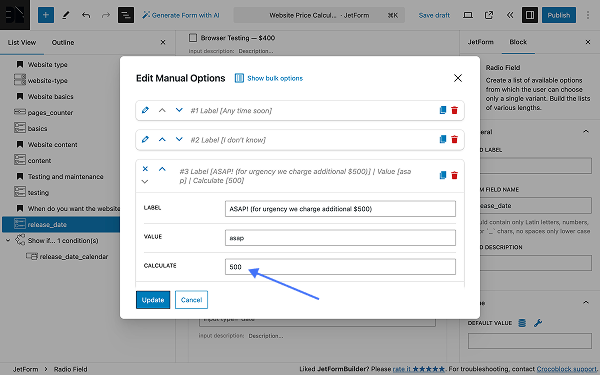Open the Default Value wrench icon
600x375 pixels.
[538, 323]
